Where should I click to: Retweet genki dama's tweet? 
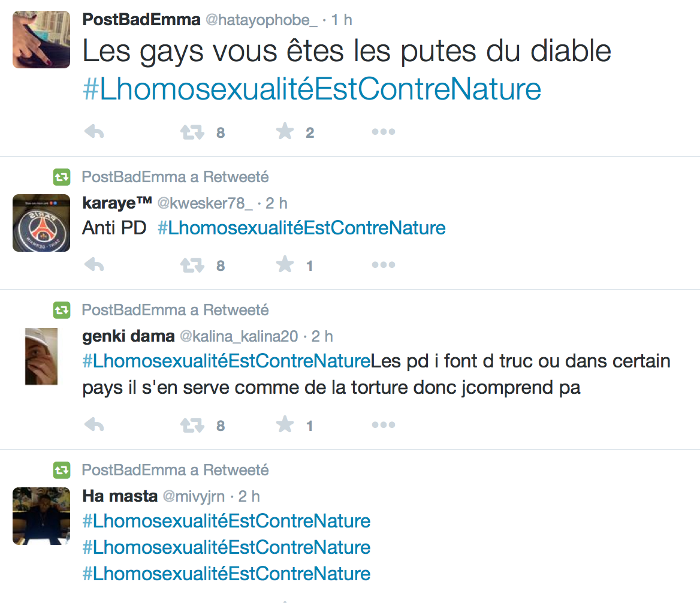coord(192,426)
